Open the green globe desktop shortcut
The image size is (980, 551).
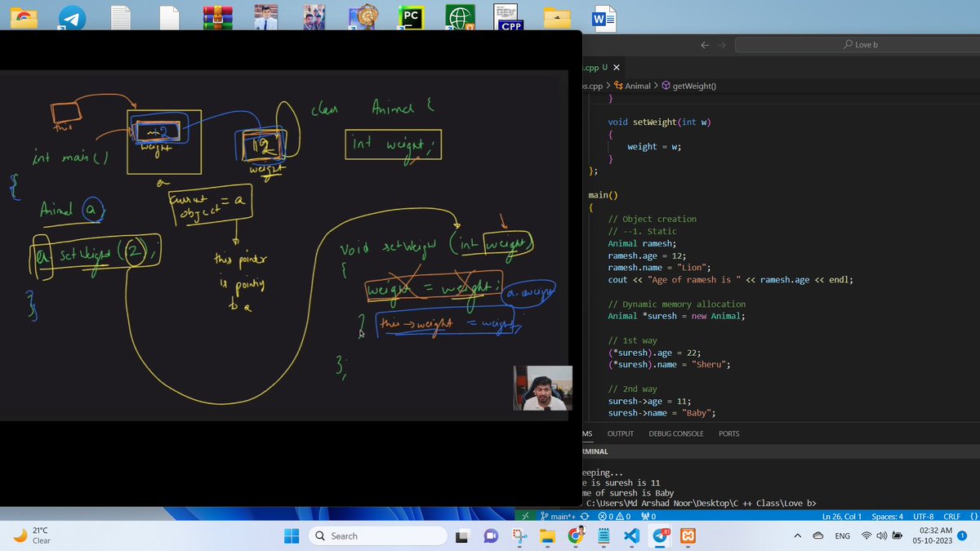pos(460,17)
